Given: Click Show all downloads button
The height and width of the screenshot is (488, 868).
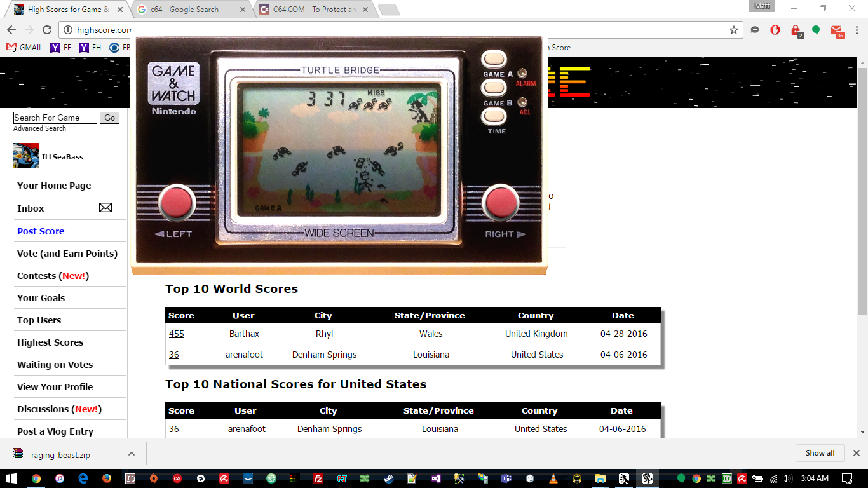Looking at the screenshot, I should (820, 453).
